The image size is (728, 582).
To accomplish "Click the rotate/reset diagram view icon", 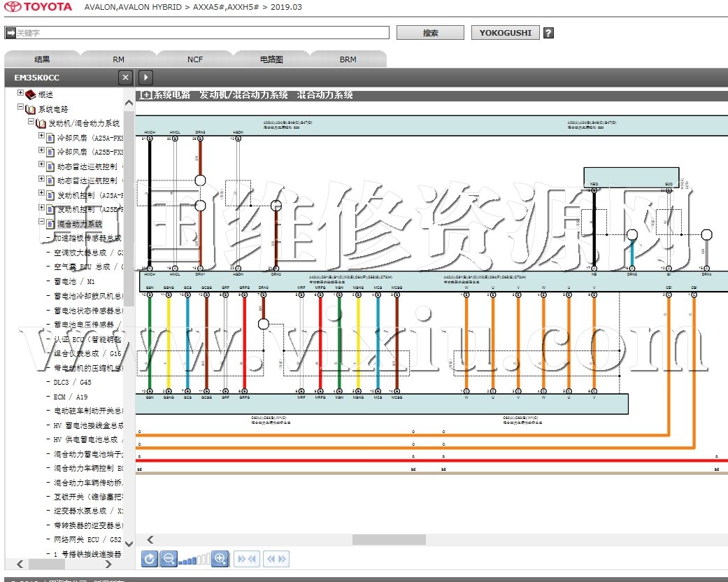I will click(150, 558).
